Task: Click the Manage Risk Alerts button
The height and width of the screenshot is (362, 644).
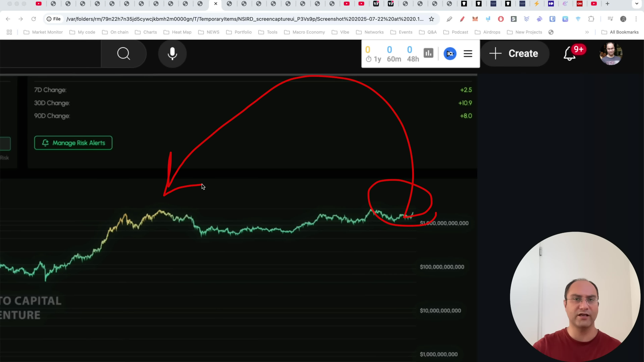Action: pos(73,143)
